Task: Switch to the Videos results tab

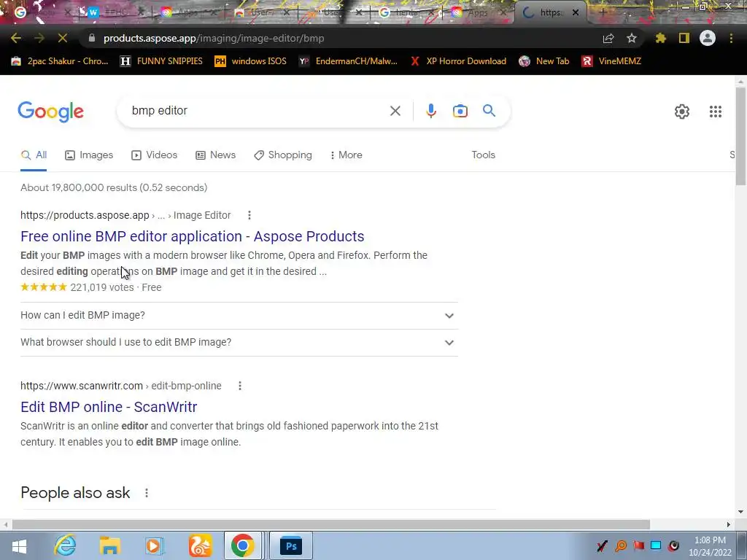Action: (x=154, y=155)
